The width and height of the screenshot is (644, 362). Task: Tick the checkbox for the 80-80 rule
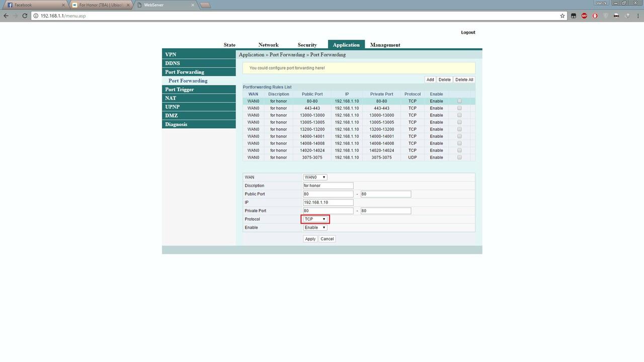[459, 101]
